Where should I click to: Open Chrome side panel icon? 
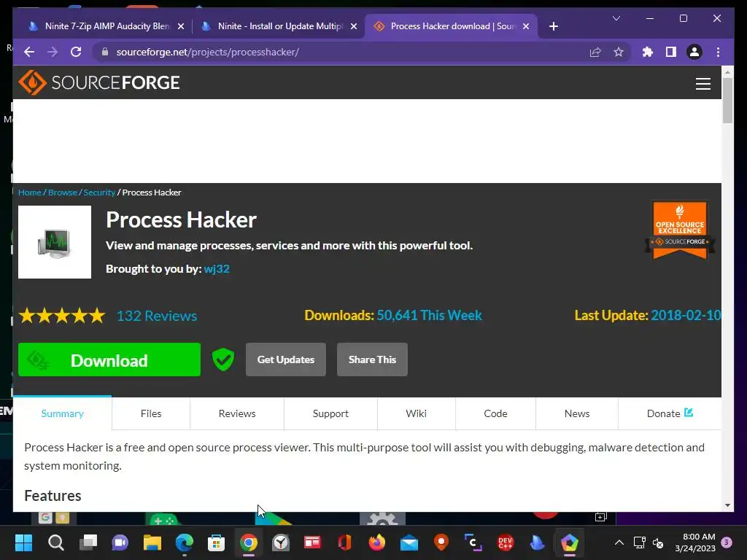(671, 52)
